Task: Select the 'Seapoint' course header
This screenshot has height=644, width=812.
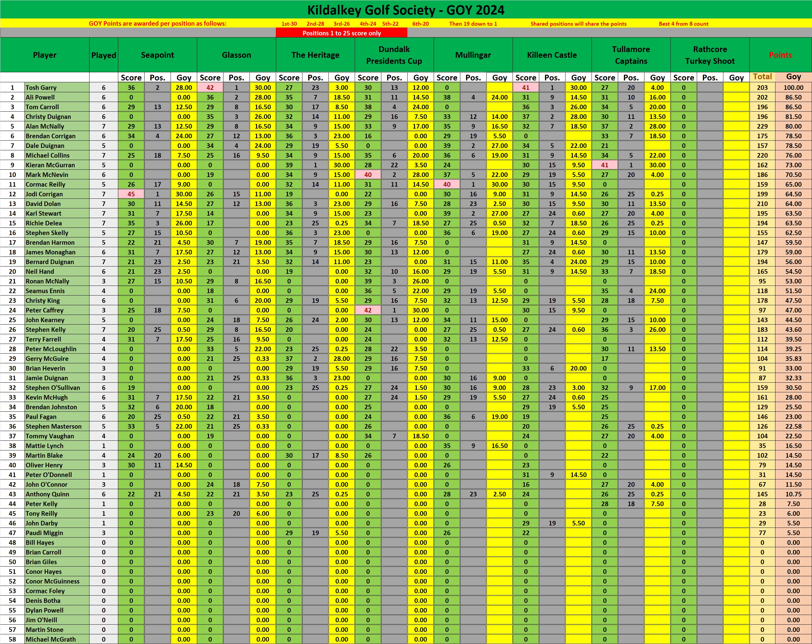Action: click(x=158, y=55)
